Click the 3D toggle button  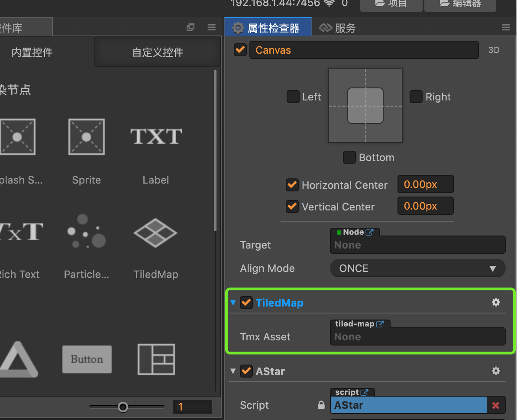[494, 50]
